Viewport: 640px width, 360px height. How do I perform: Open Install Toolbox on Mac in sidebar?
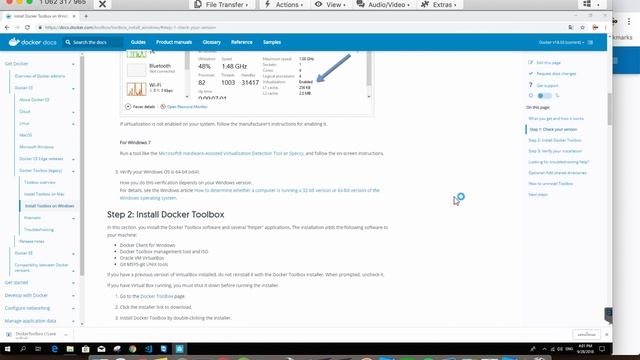click(x=44, y=194)
